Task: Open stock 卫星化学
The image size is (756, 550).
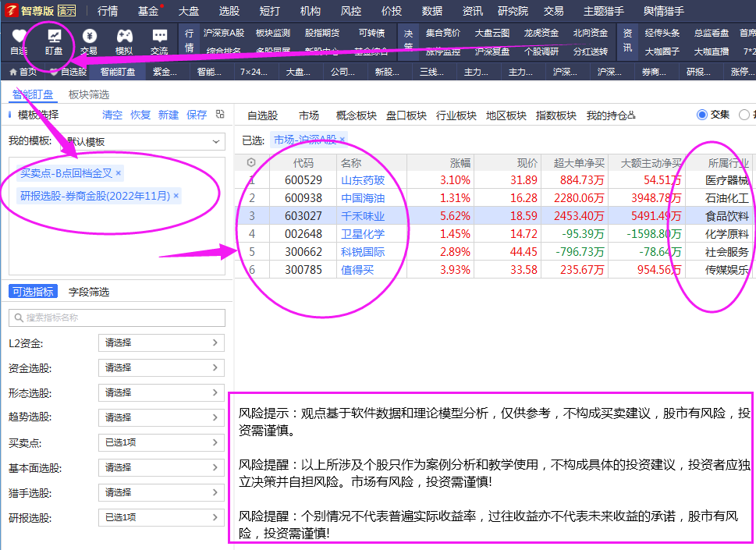Action: 363,234
